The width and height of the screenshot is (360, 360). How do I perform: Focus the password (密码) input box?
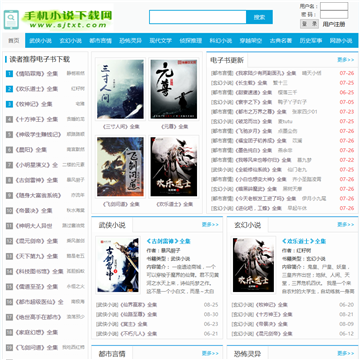tap(334, 15)
